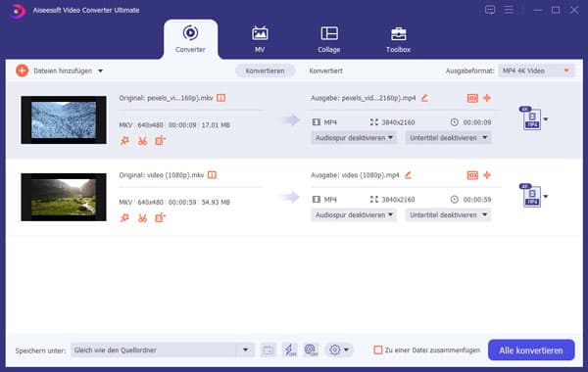
Task: Click the feedback chat icon in title bar
Action: [x=490, y=10]
